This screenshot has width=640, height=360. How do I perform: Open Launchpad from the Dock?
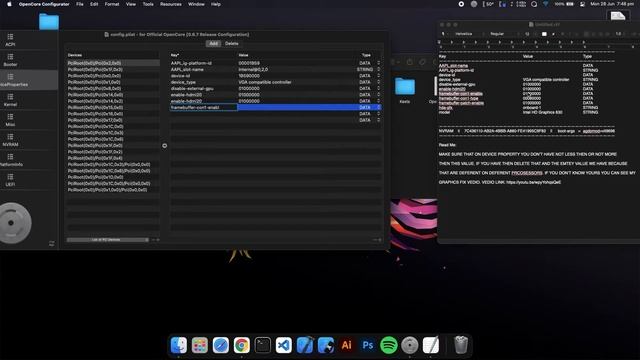(200, 345)
